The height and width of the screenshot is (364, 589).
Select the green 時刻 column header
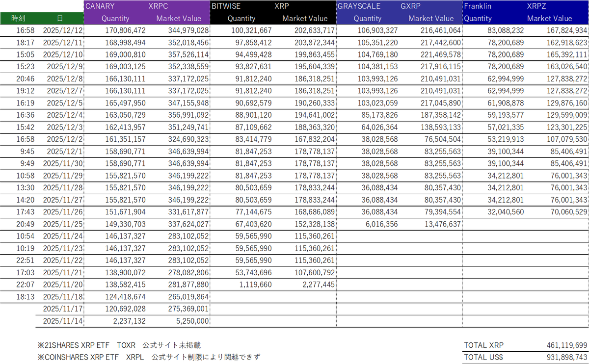(x=18, y=18)
